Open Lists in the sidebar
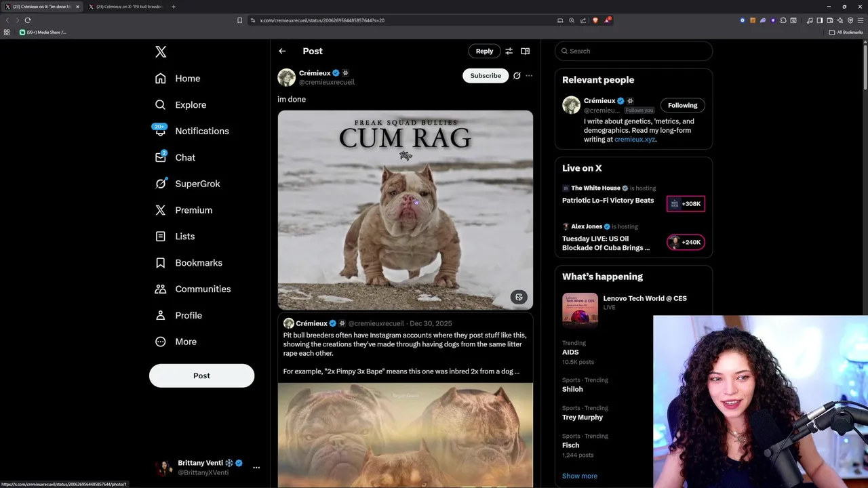 click(175, 237)
